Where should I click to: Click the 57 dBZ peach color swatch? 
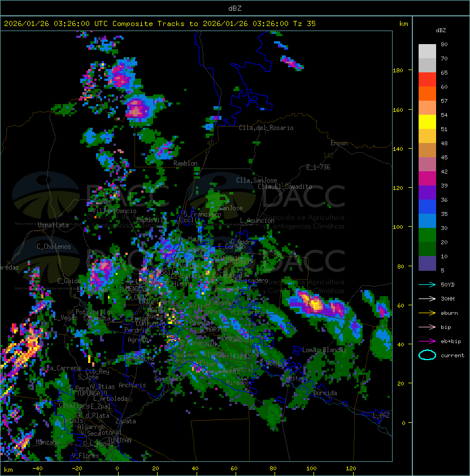tap(427, 107)
